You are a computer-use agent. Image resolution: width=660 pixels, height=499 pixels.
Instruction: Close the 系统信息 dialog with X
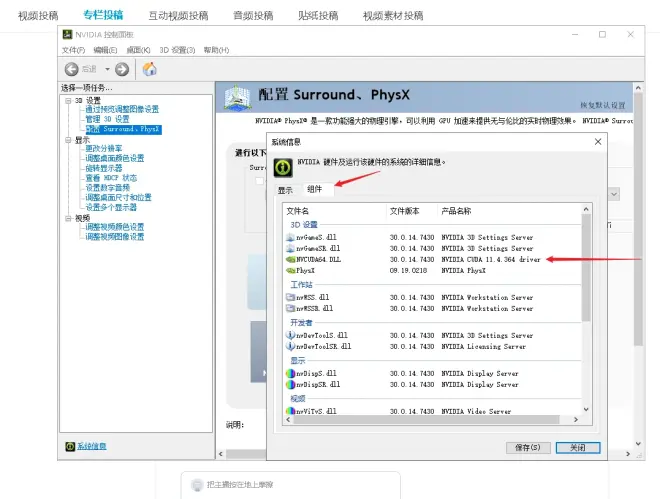tap(598, 142)
